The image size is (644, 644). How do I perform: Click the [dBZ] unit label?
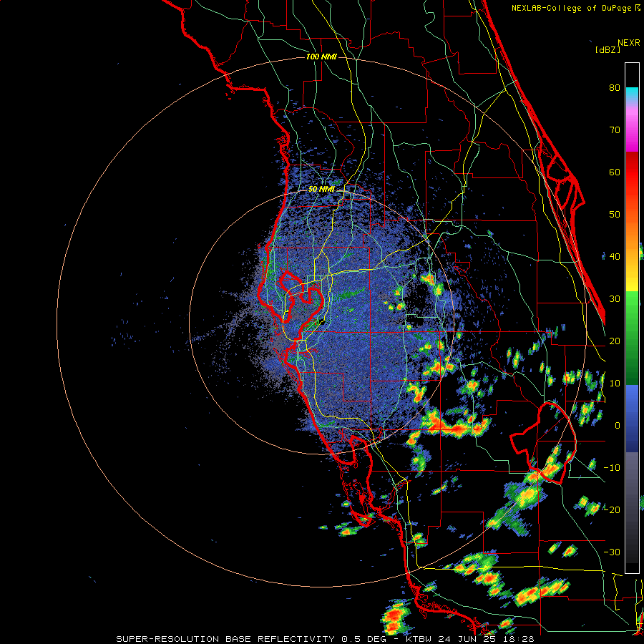tap(608, 50)
